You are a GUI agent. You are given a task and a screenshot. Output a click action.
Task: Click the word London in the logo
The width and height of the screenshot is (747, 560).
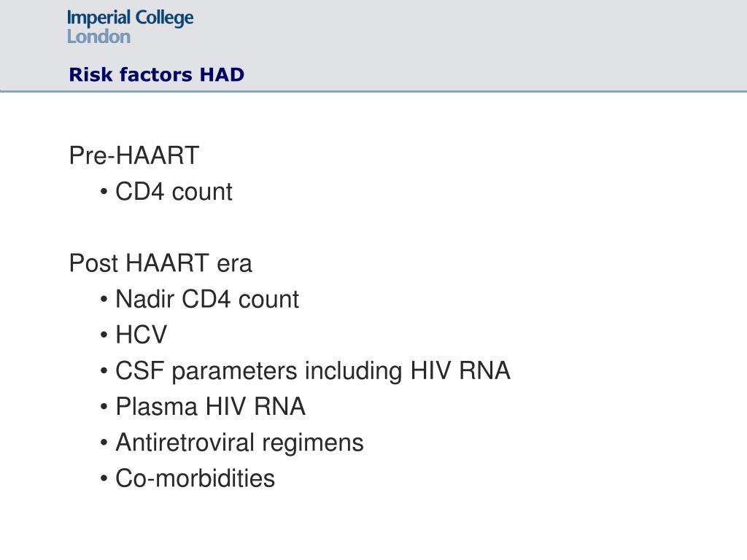pos(98,36)
